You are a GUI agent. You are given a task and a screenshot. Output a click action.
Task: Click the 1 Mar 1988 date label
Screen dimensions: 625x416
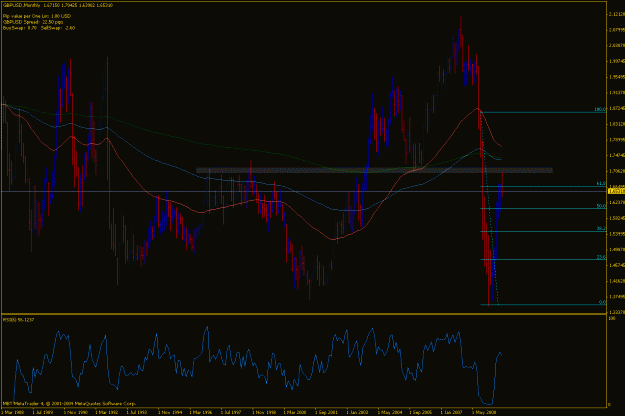(12, 412)
